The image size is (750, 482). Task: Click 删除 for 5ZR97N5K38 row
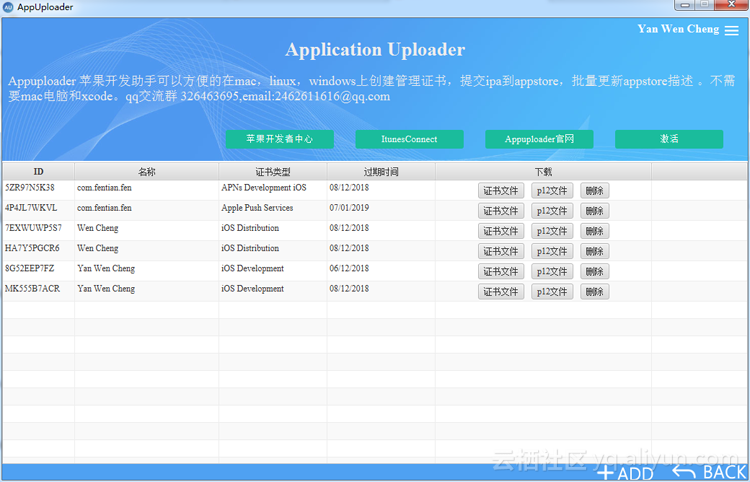(595, 191)
